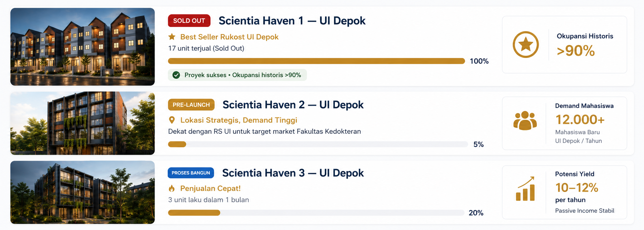Click the flame icon next to Penjualan Cepat
644x230 pixels.
coord(172,188)
